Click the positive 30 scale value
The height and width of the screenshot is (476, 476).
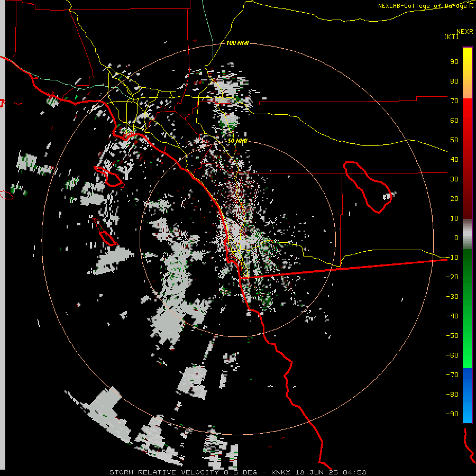point(454,179)
